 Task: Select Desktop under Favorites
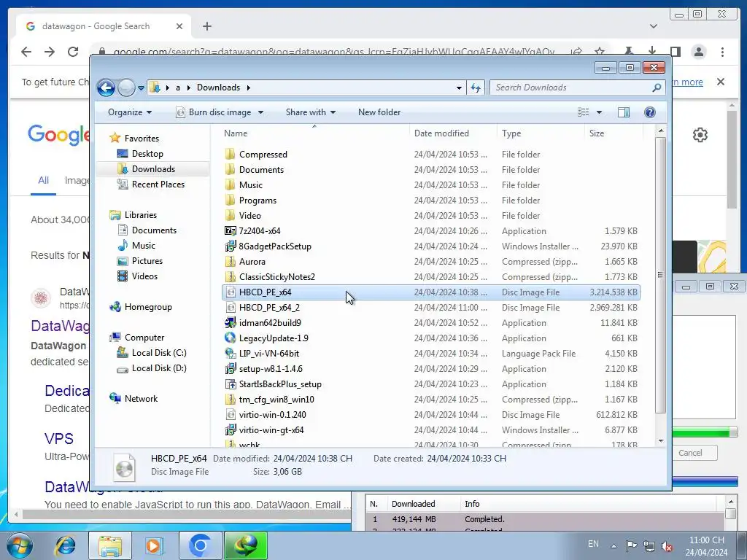140,154
